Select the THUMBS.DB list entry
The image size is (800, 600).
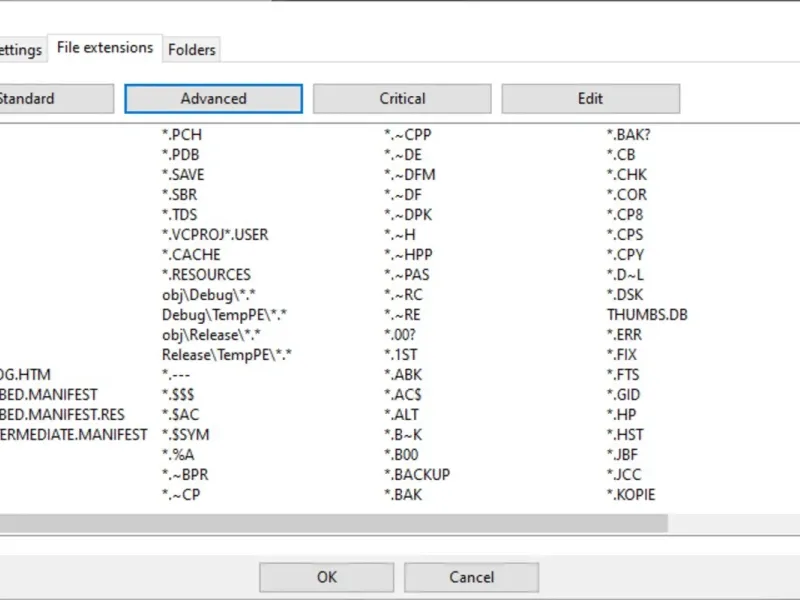click(x=647, y=314)
